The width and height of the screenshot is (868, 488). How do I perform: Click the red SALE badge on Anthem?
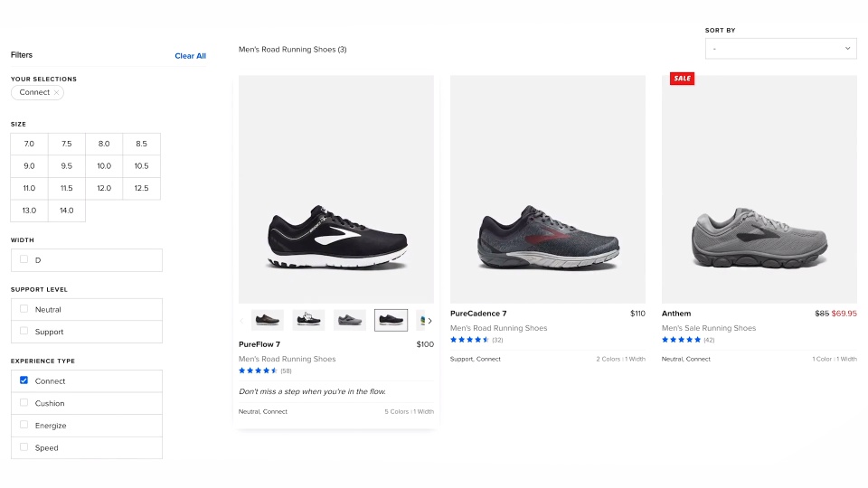pos(682,79)
